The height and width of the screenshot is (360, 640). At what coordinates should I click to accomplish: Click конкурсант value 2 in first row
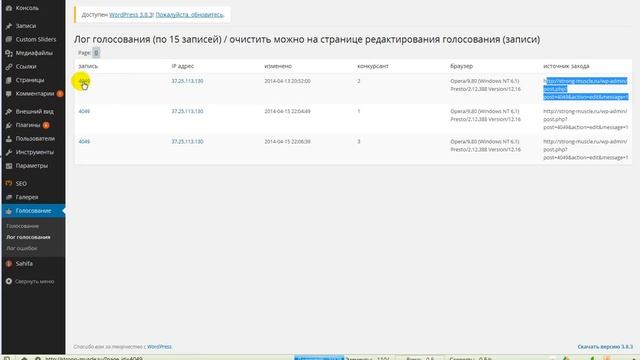[359, 81]
